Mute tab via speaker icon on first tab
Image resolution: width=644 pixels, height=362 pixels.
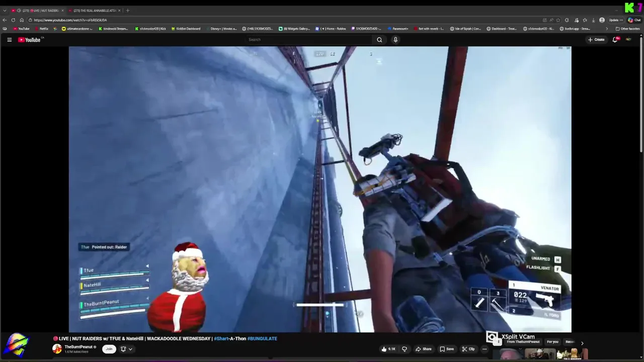[19, 11]
